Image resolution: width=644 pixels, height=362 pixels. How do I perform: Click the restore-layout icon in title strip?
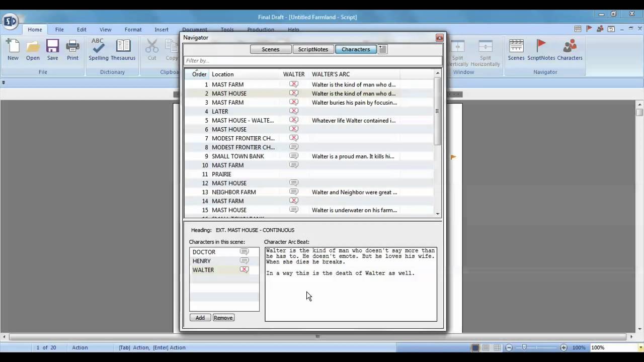pyautogui.click(x=611, y=29)
